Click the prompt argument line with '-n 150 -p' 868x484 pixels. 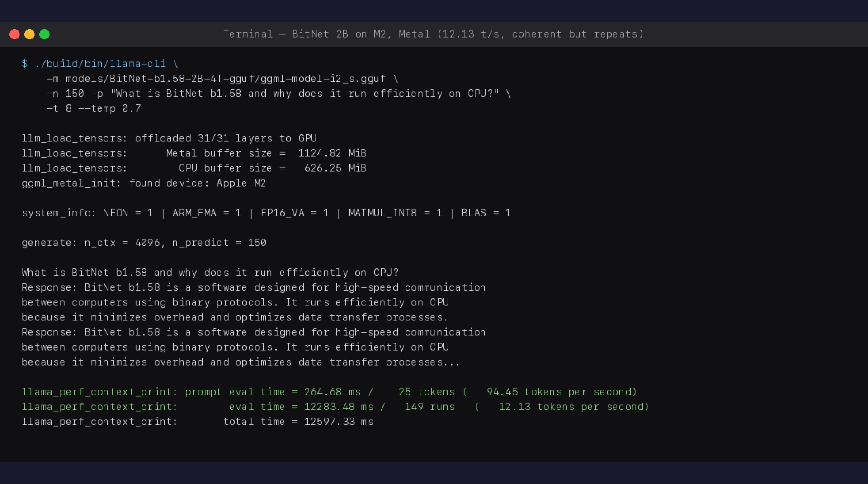coord(278,94)
